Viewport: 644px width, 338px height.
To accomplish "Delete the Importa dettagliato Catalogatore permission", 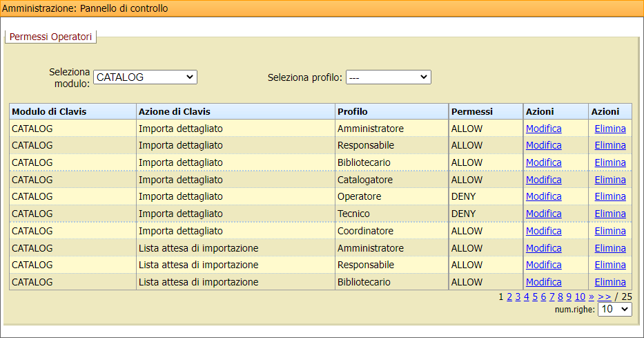I will [x=610, y=180].
